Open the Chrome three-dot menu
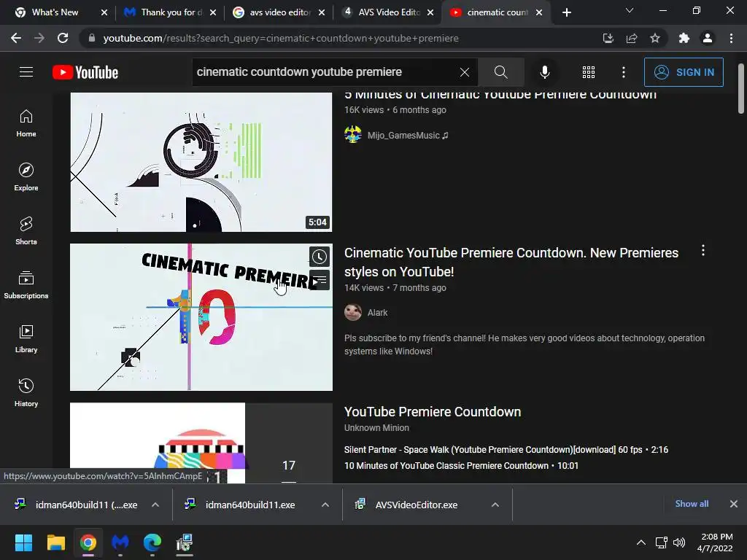 pos(731,38)
